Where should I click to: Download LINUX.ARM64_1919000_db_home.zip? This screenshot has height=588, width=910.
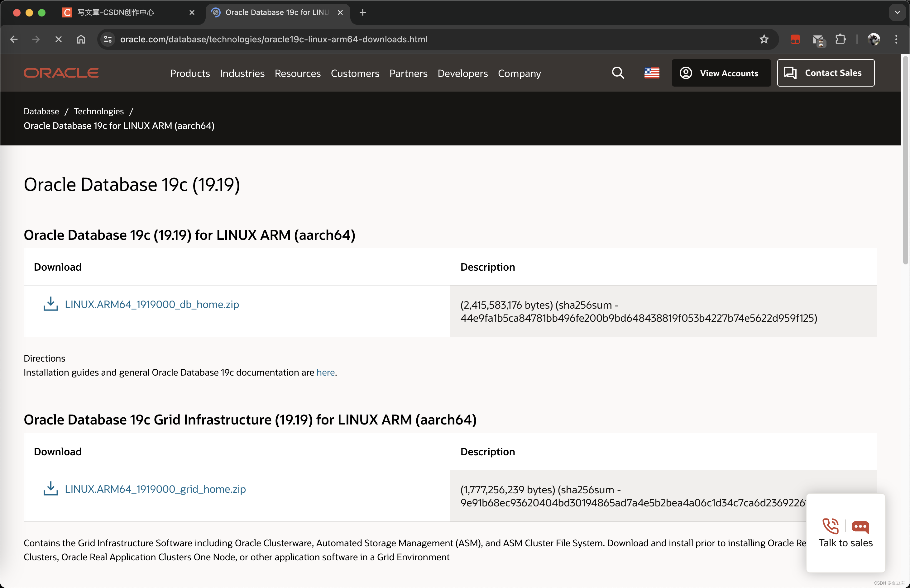point(152,304)
